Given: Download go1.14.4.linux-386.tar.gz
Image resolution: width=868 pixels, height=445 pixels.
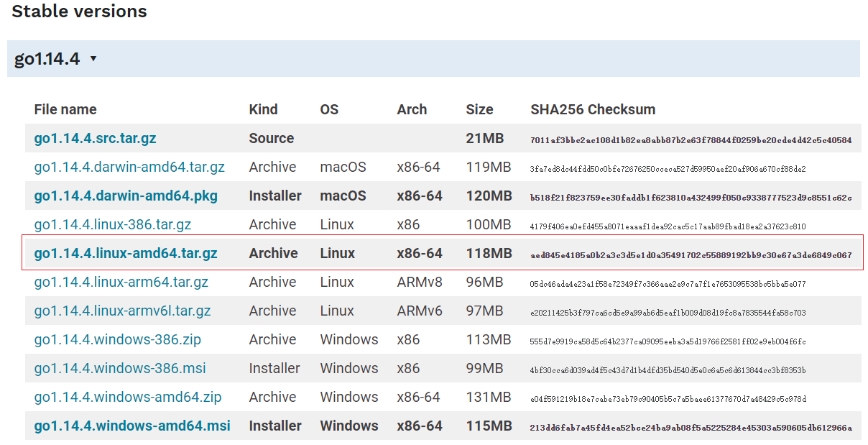Looking at the screenshot, I should click(113, 224).
